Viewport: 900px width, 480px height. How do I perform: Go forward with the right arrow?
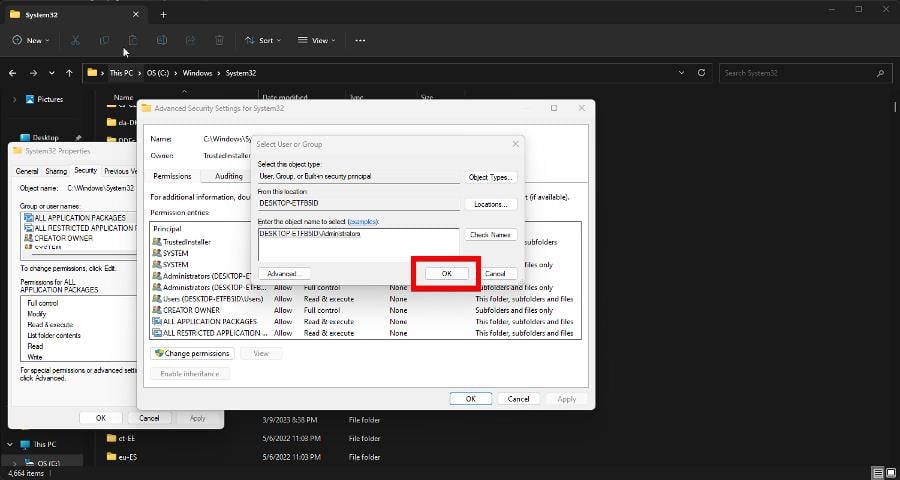point(33,73)
